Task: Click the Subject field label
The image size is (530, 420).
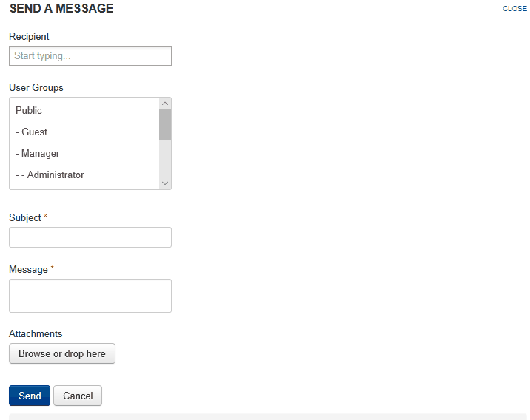Action: click(x=25, y=218)
